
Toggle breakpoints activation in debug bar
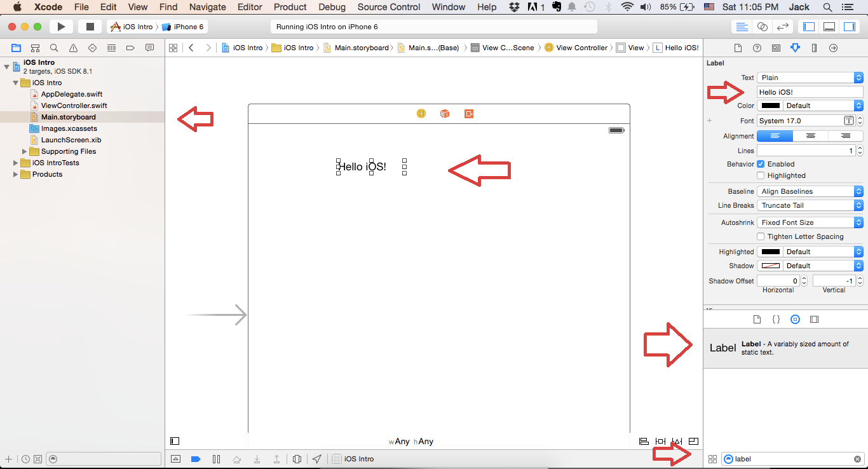[x=196, y=459]
